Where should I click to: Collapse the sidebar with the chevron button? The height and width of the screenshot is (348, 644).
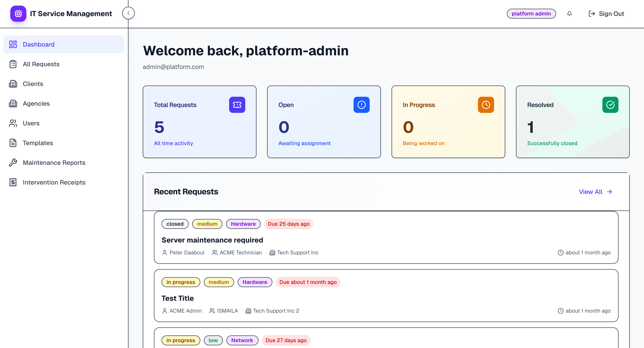click(x=128, y=13)
